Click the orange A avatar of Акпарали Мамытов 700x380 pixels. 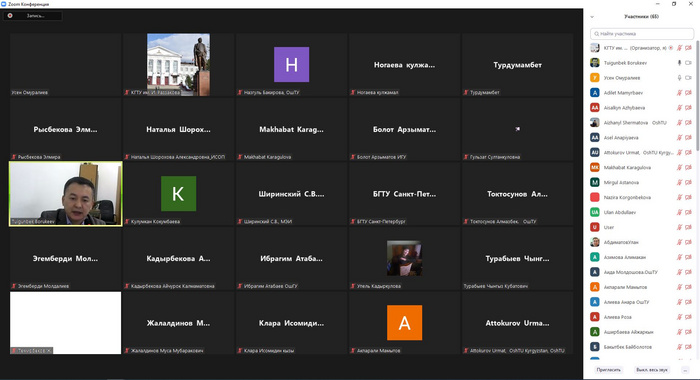coord(404,322)
